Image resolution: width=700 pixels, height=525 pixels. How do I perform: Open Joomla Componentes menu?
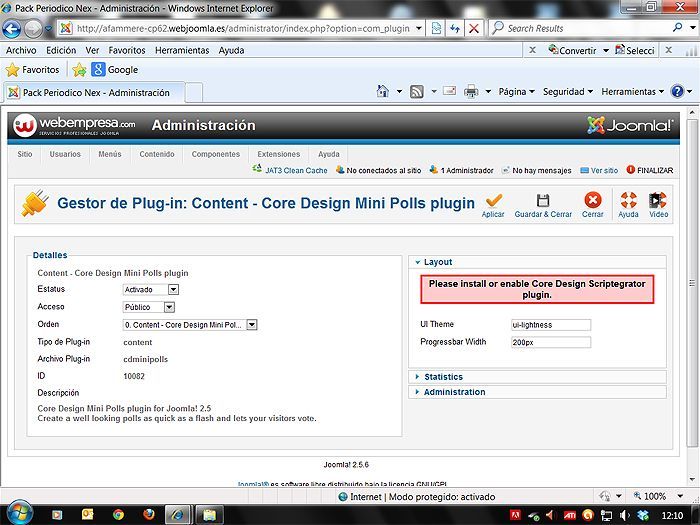pyautogui.click(x=216, y=154)
